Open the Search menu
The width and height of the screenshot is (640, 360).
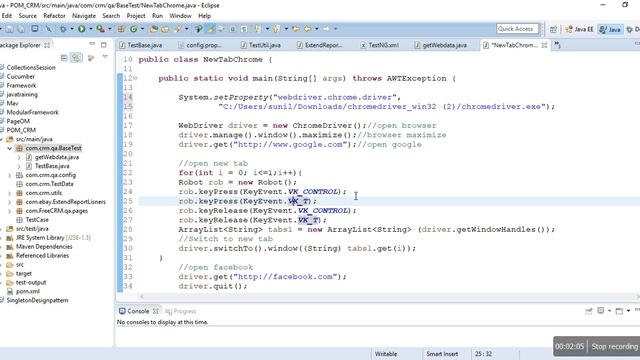click(x=111, y=16)
